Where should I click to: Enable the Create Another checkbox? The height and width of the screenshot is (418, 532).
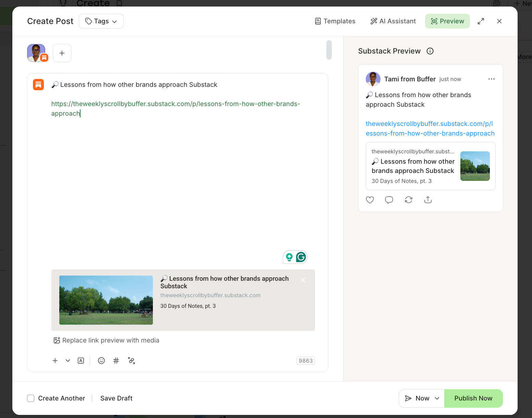tap(31, 398)
